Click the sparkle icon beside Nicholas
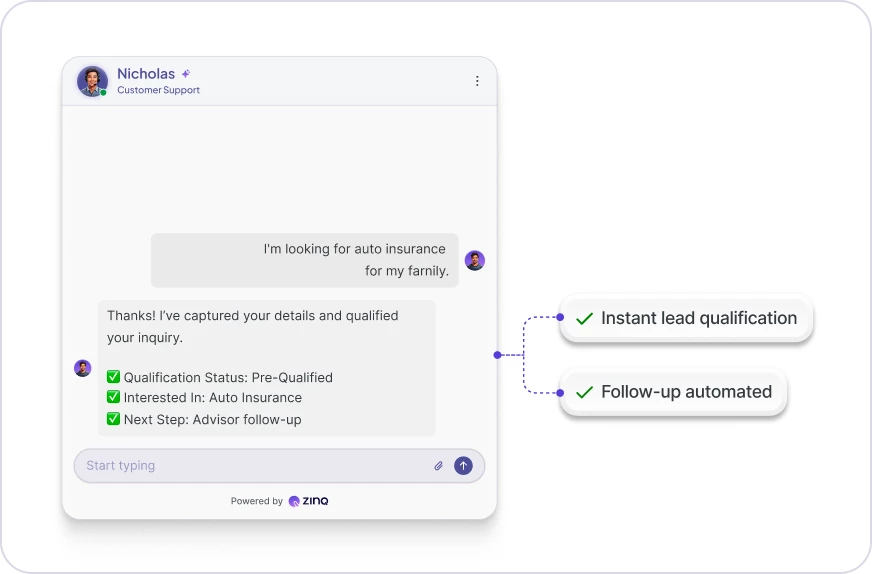The height and width of the screenshot is (574, 872). (186, 73)
